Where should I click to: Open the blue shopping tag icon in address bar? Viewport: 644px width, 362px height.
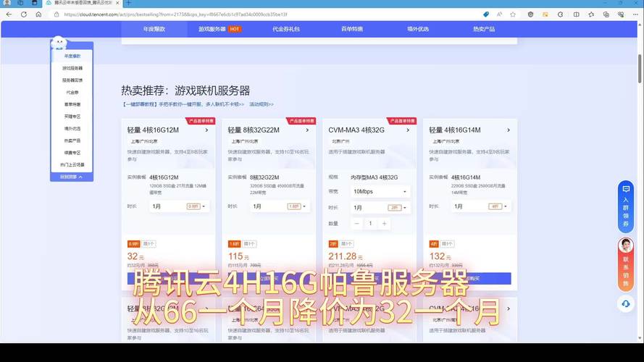coord(486,14)
